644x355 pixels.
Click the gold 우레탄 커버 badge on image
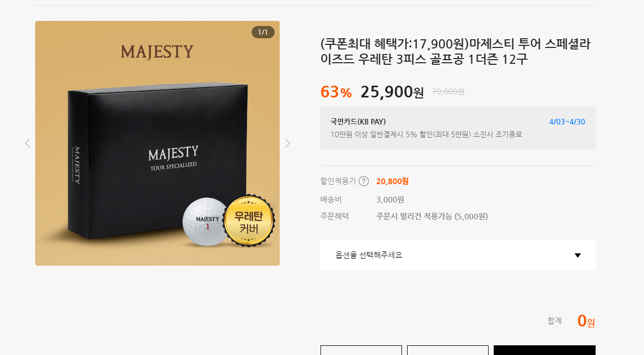249,221
